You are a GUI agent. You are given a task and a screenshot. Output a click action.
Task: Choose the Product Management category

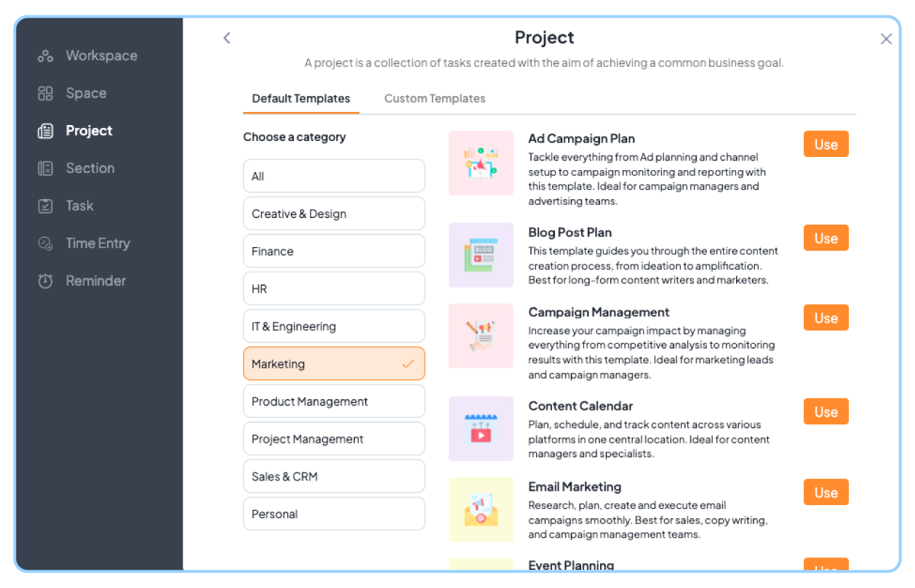[x=334, y=401]
